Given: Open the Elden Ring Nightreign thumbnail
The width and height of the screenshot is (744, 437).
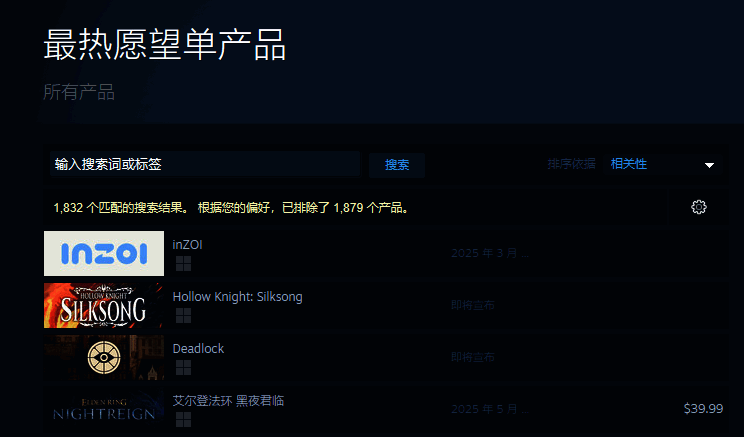Looking at the screenshot, I should (x=104, y=409).
